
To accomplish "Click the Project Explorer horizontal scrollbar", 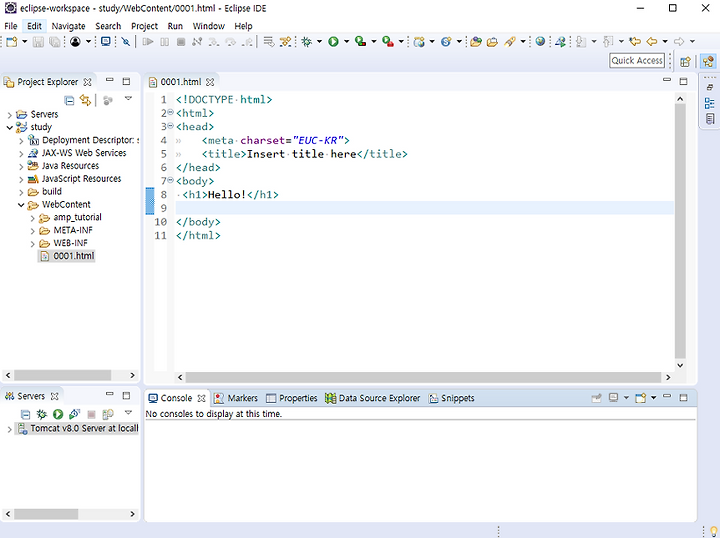I will 62,375.
